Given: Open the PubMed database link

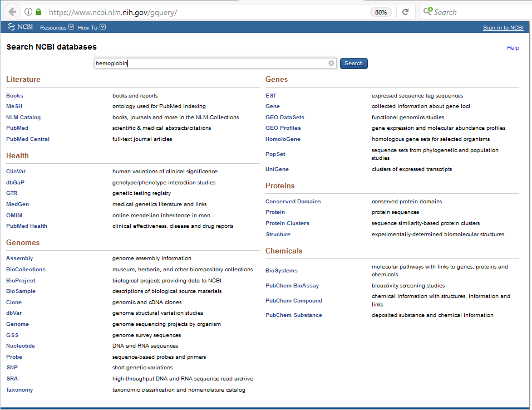Looking at the screenshot, I should (x=17, y=128).
